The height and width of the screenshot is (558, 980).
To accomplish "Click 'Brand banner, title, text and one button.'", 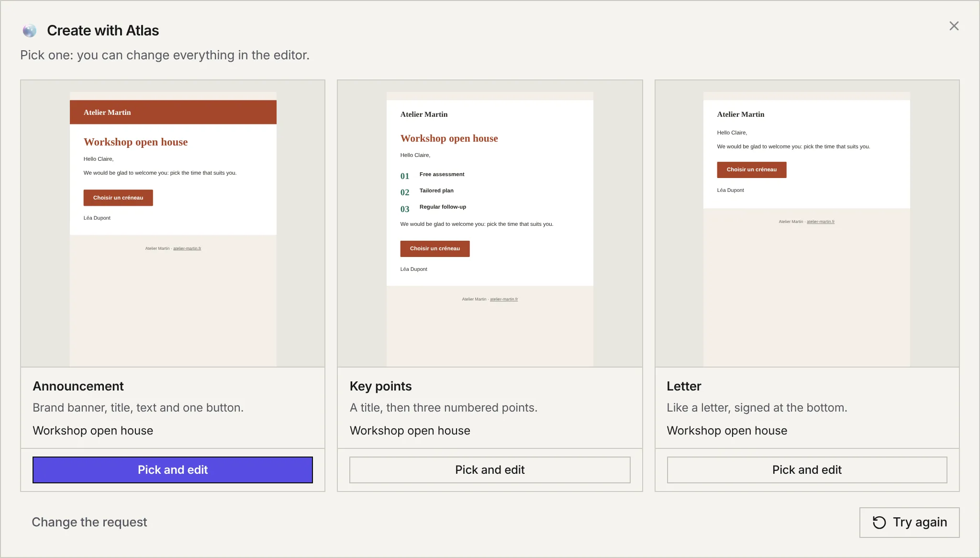I will 138,408.
